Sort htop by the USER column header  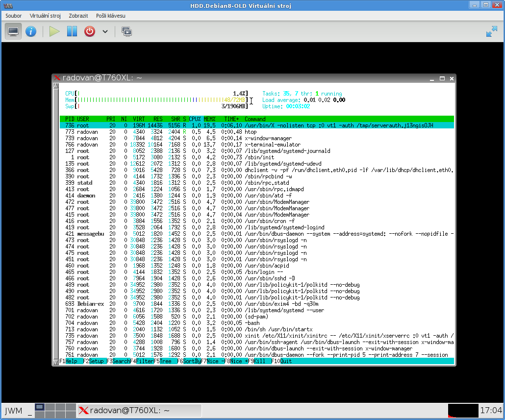point(83,119)
